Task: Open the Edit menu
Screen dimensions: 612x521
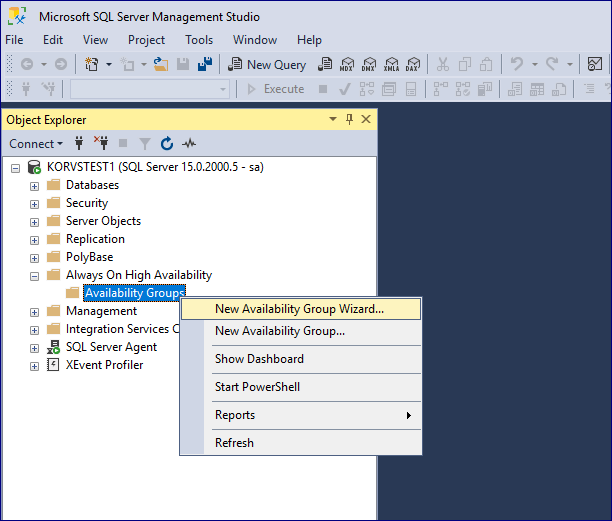Action: [x=53, y=40]
